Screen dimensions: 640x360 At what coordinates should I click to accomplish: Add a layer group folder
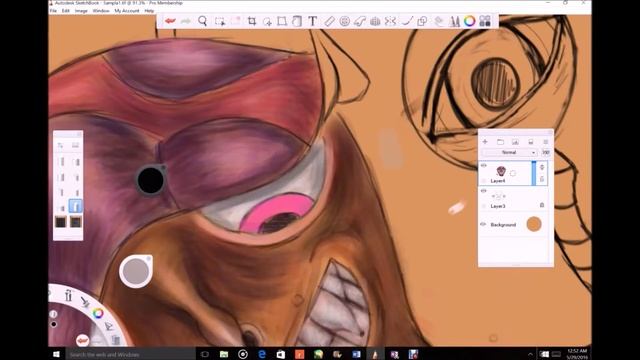point(500,142)
